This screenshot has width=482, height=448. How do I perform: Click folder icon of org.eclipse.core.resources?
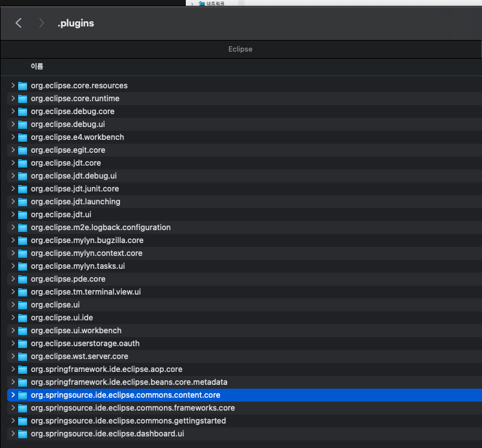pos(23,86)
